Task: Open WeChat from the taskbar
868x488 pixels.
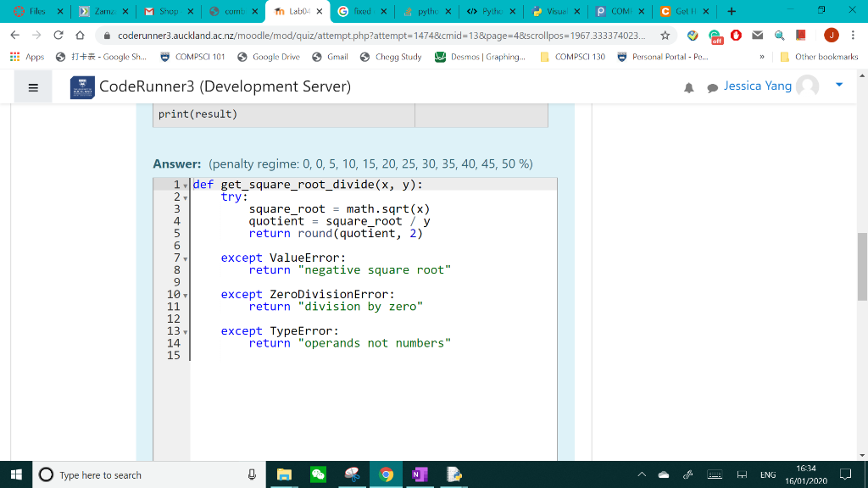Action: [318, 474]
